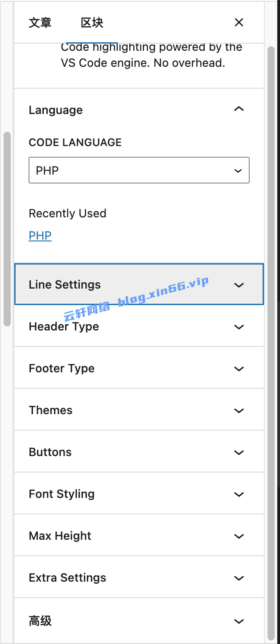Click the Header Type chevron icon

click(x=239, y=327)
